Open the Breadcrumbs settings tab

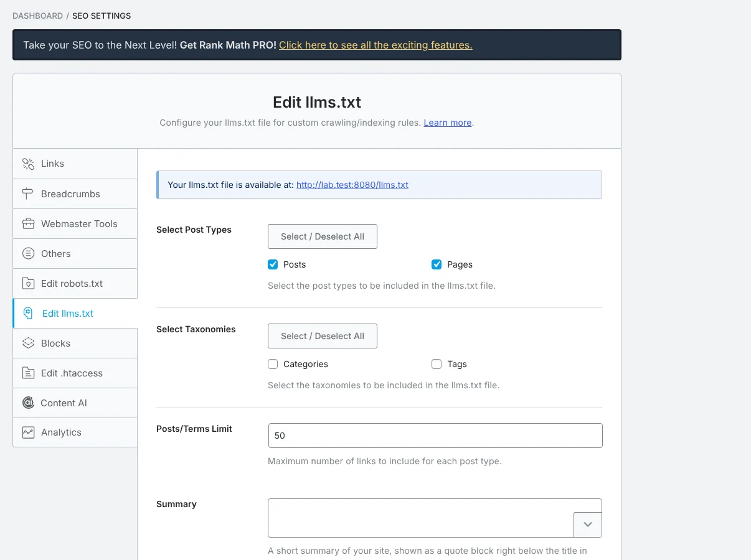tap(75, 194)
